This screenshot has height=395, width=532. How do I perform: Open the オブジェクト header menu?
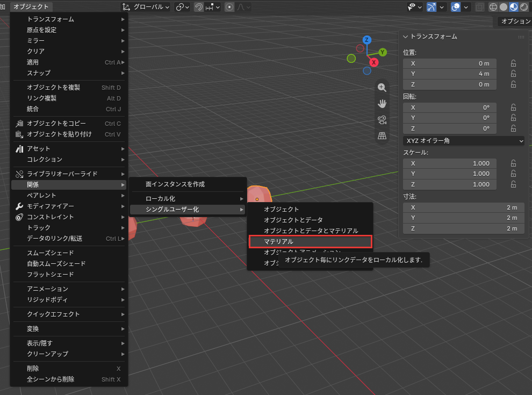click(31, 7)
